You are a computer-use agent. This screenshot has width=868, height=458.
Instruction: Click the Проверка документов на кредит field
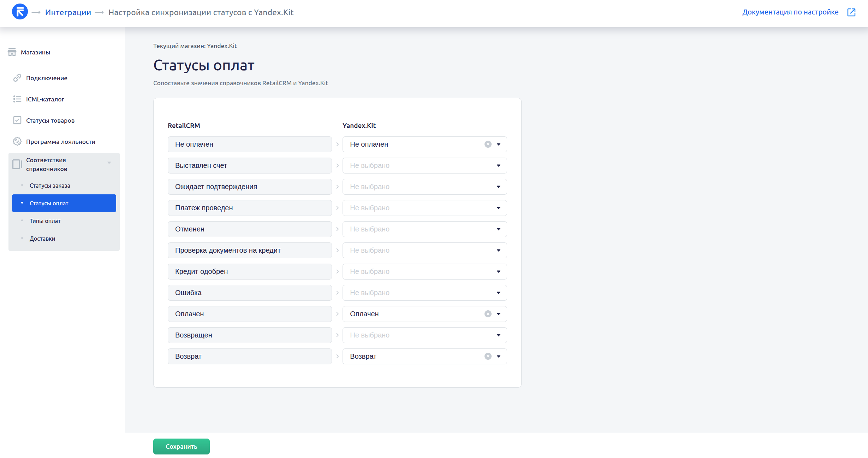[250, 250]
